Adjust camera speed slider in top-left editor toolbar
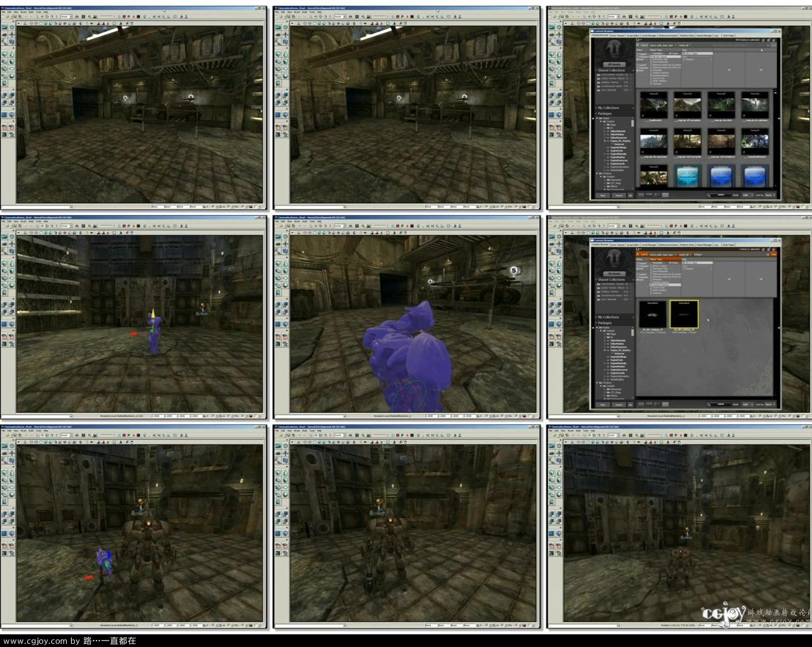The width and height of the screenshot is (812, 647). [x=107, y=16]
